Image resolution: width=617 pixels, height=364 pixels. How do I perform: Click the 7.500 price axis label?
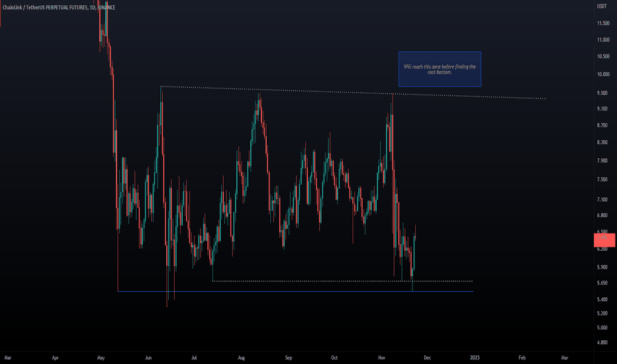pyautogui.click(x=602, y=179)
